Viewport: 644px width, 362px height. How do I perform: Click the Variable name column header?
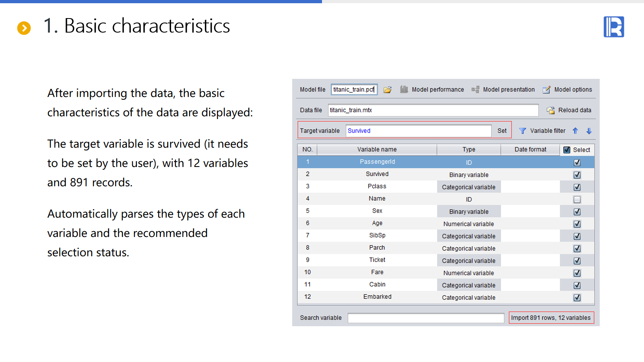pos(377,150)
